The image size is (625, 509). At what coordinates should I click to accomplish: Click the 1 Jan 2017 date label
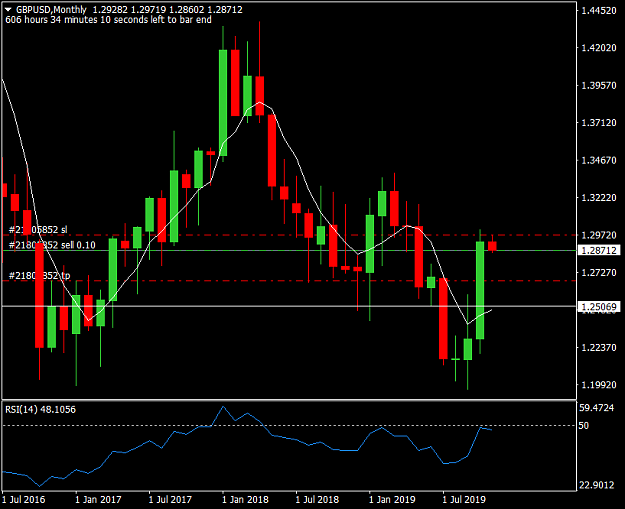click(98, 499)
